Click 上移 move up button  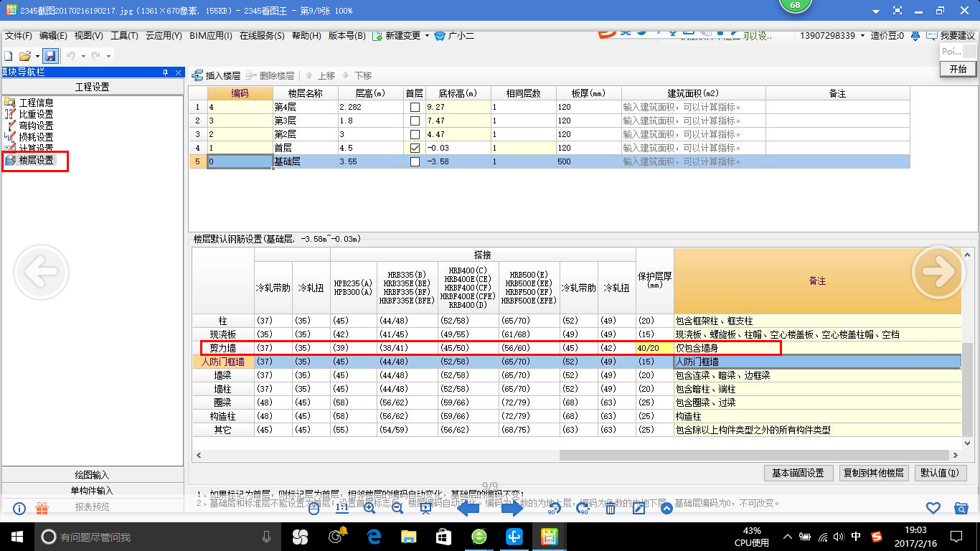(320, 75)
